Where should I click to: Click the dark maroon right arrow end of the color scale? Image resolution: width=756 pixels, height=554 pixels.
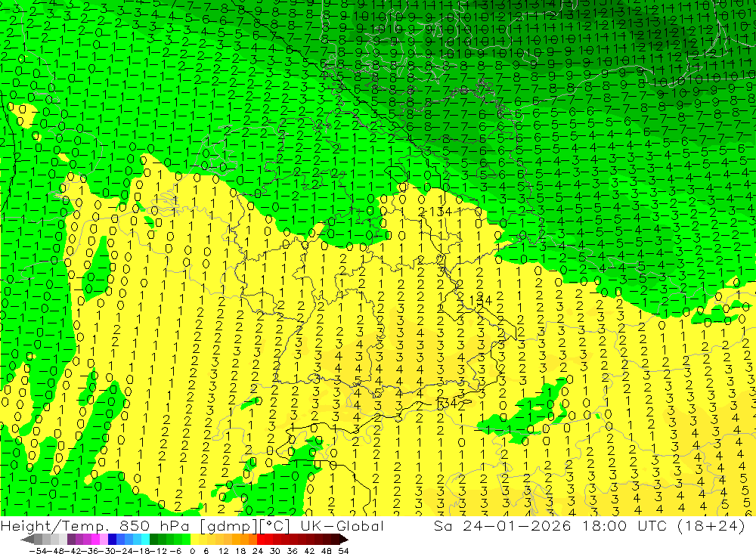click(343, 540)
